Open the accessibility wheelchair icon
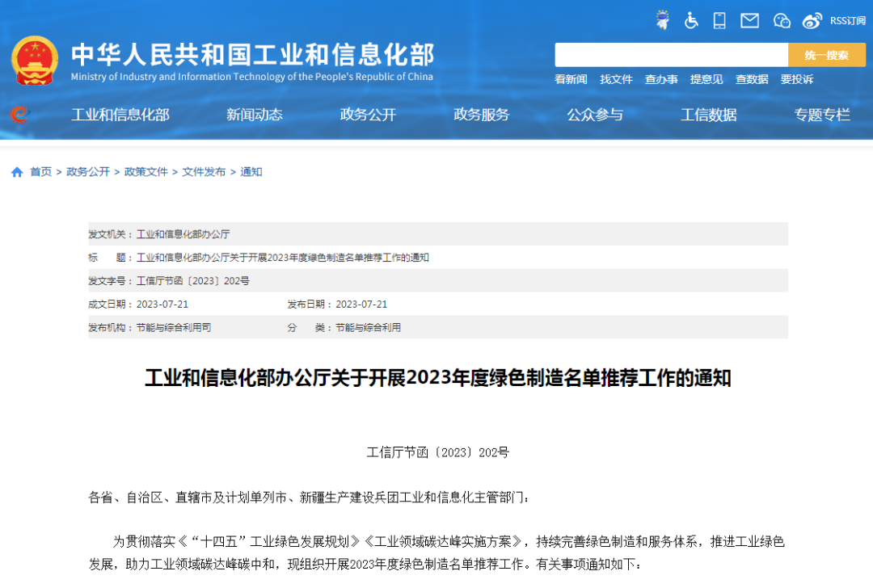Image resolution: width=873 pixels, height=588 pixels. (691, 20)
